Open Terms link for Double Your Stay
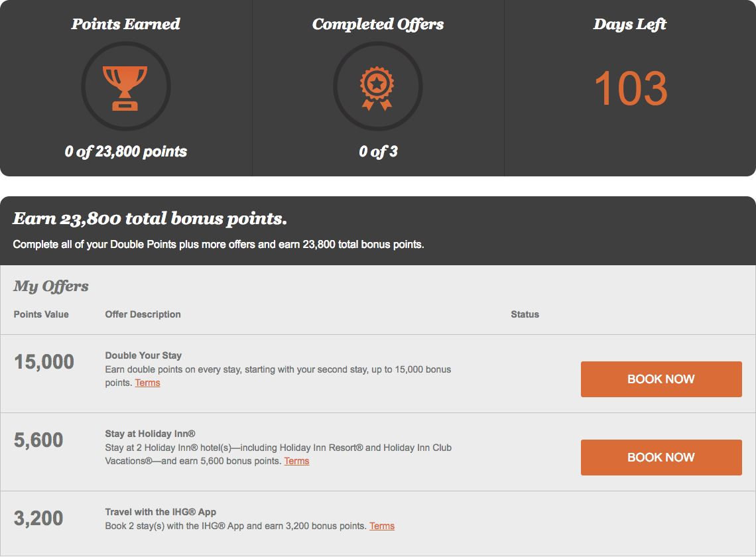The width and height of the screenshot is (756, 557). click(147, 383)
